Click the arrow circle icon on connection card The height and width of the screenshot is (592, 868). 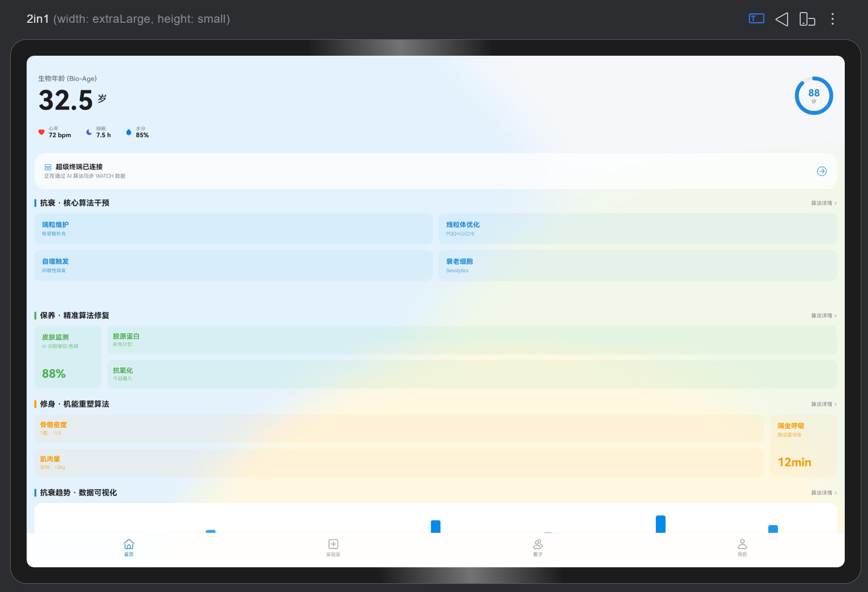tap(821, 171)
